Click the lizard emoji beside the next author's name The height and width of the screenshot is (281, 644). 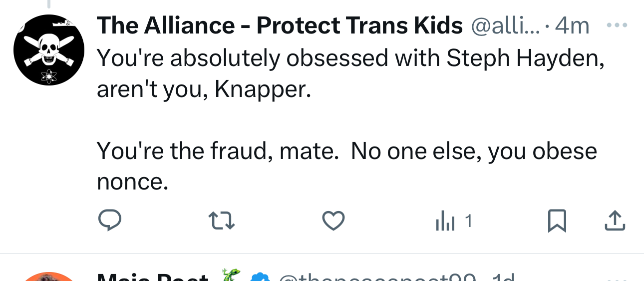pyautogui.click(x=231, y=276)
